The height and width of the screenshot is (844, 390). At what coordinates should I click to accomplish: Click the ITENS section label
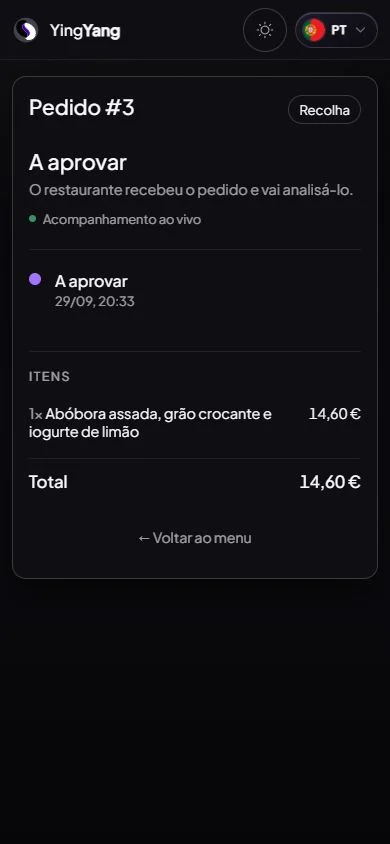[49, 376]
